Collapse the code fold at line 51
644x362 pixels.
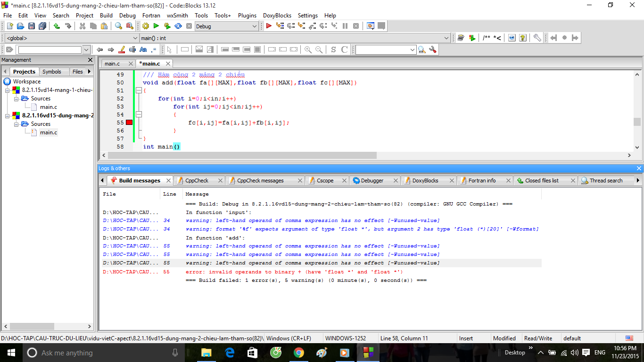139,90
